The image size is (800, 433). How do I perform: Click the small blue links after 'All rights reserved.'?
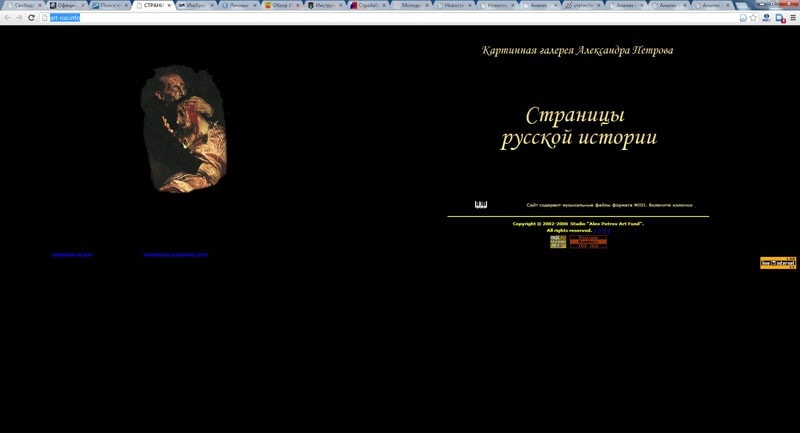602,231
